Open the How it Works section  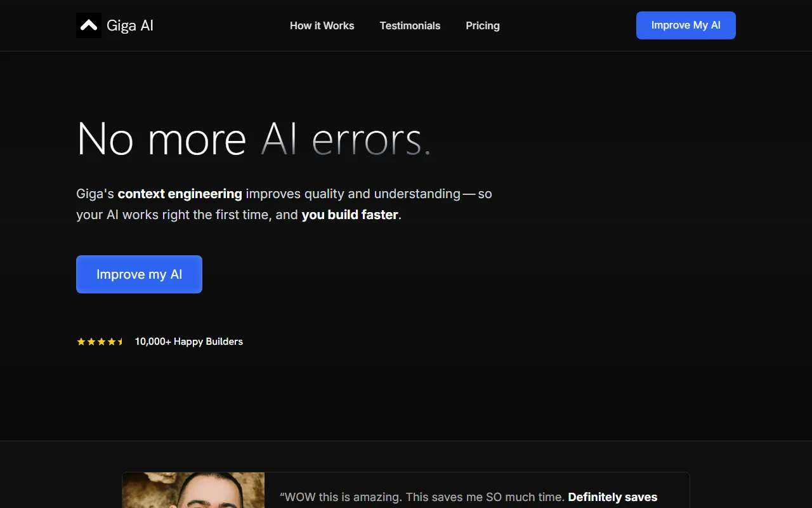322,25
